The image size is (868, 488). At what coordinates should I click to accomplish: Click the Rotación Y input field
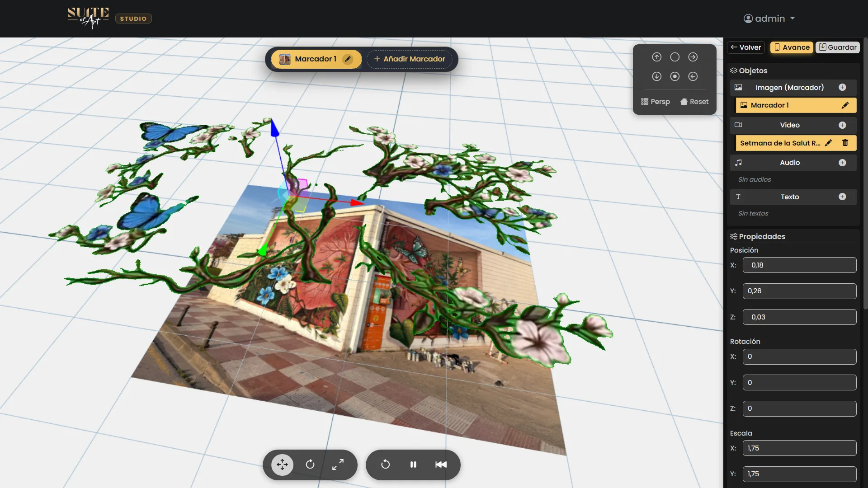click(x=799, y=383)
